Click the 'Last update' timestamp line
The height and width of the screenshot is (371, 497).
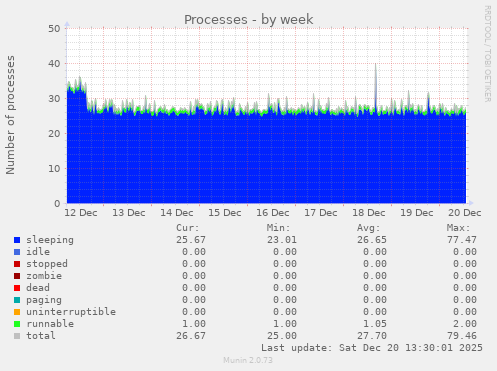(x=372, y=348)
